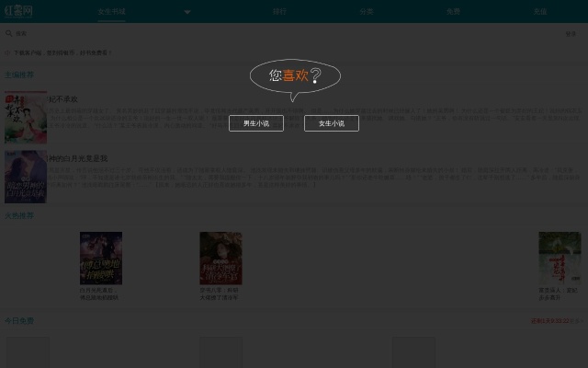Open the first recommended book title link
Viewport: 588px width, 368px height.
click(63, 98)
